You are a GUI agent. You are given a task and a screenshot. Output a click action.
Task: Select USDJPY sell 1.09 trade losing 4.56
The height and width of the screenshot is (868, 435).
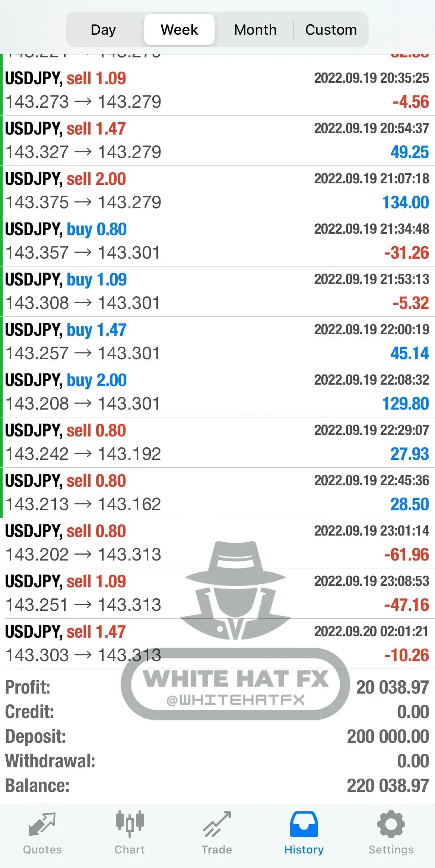217,90
